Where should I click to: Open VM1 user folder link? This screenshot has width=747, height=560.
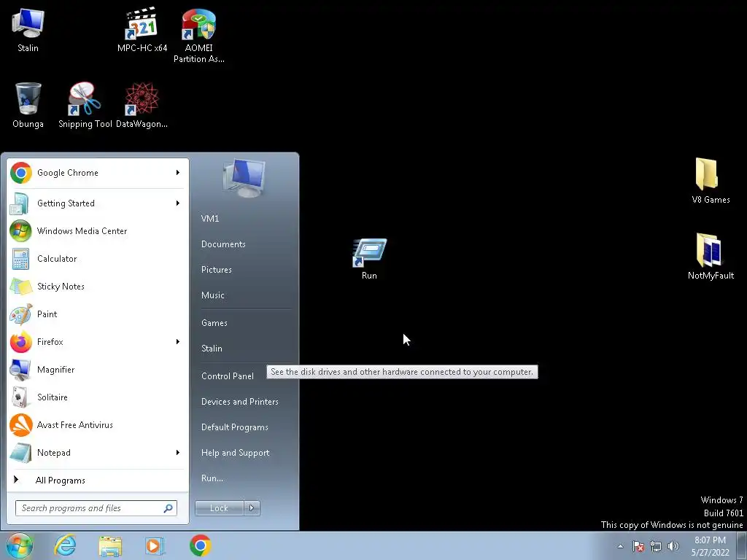210,219
